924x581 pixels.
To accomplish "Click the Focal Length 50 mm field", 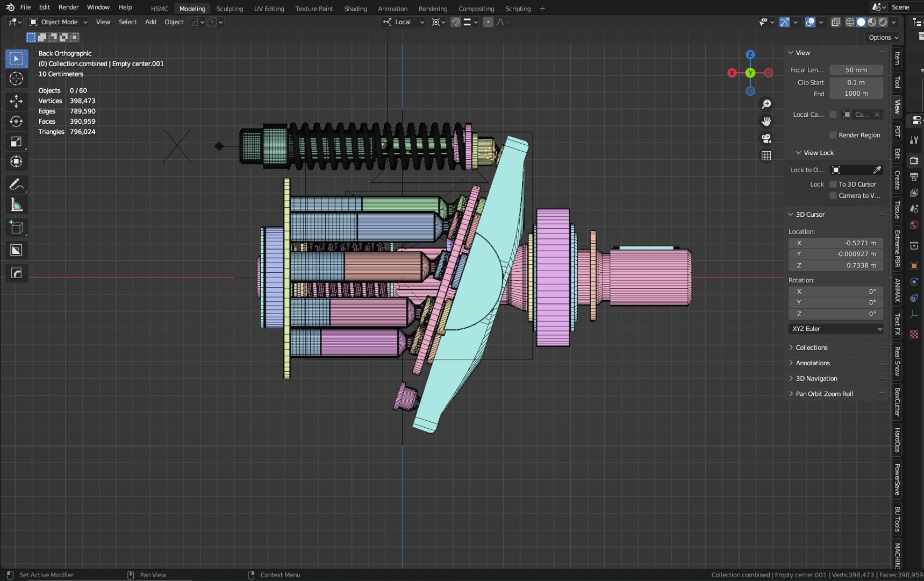I will (x=856, y=70).
